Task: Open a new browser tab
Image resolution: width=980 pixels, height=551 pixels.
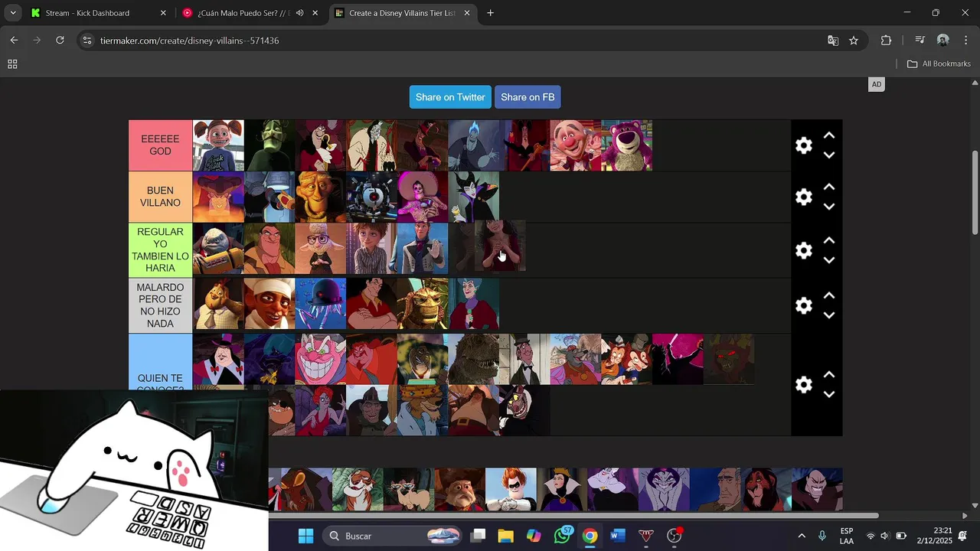Action: click(x=490, y=13)
